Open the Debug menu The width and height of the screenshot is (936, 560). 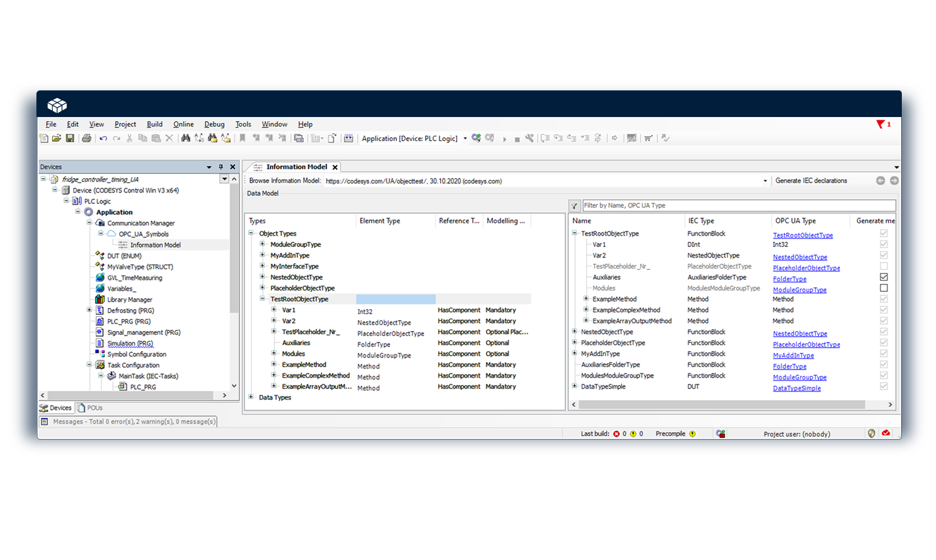click(x=214, y=124)
